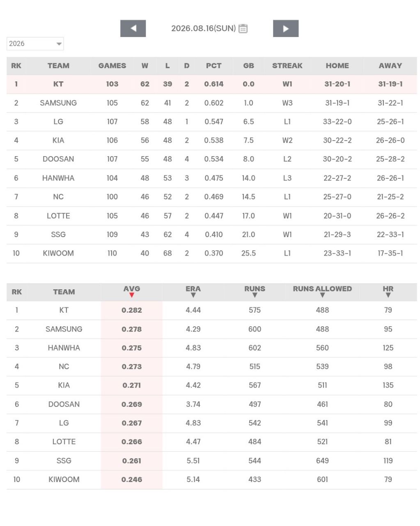Sort by RUNS ALLOWED arrow
Screen dimensions: 420x526
tap(322, 295)
